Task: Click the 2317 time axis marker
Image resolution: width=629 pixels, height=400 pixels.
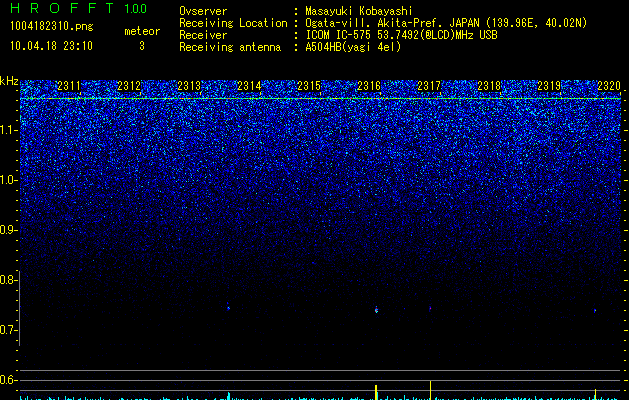Action: (429, 86)
